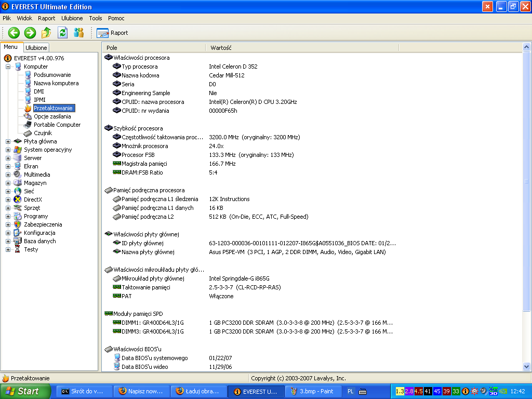Click the flame icon for Przetaktowanie
Image resolution: width=532 pixels, height=399 pixels.
point(28,108)
